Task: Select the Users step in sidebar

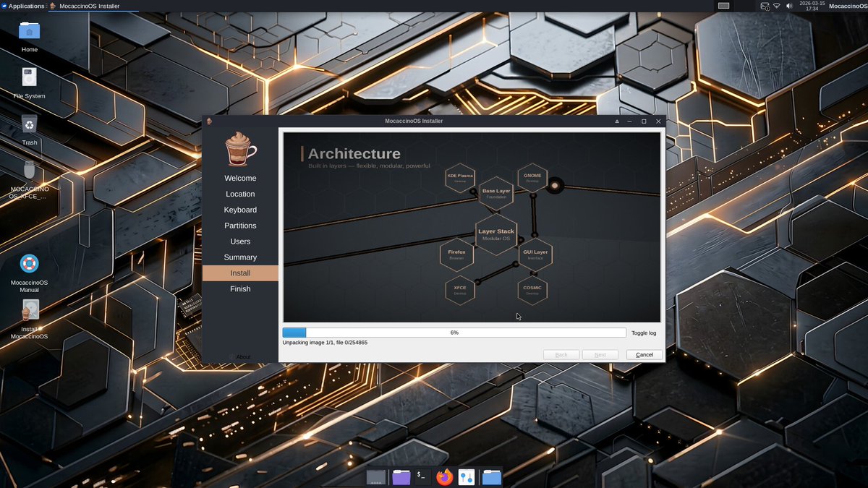Action: (240, 241)
